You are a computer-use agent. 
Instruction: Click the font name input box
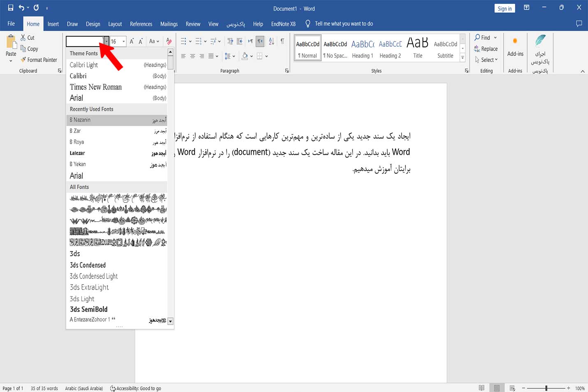tap(85, 41)
